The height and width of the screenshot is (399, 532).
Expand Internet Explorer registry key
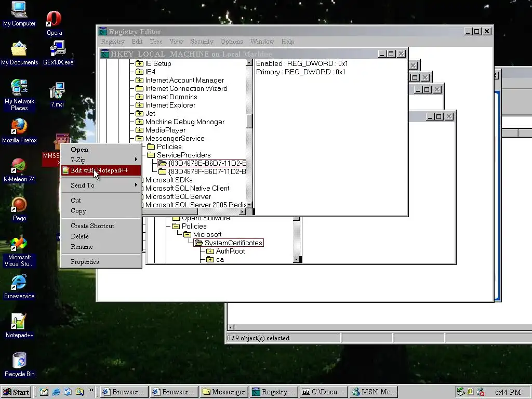tap(139, 105)
